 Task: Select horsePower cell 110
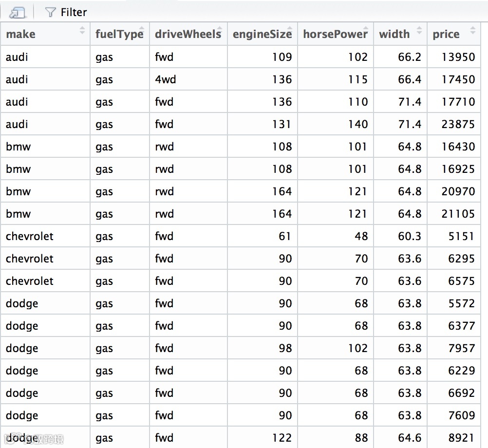[336, 102]
